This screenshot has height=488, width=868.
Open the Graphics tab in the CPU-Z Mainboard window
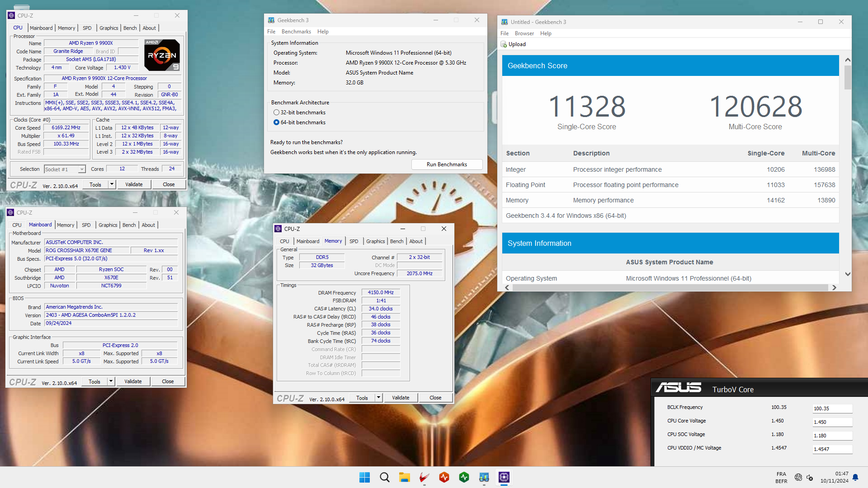(x=108, y=225)
